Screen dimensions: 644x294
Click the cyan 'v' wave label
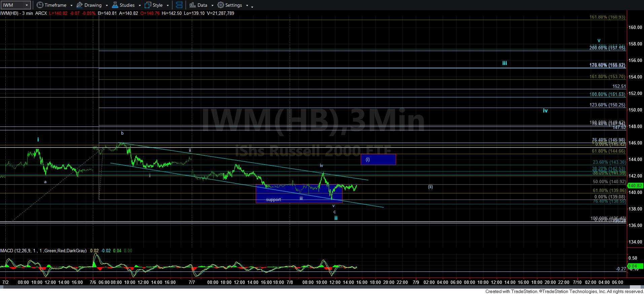(599, 40)
